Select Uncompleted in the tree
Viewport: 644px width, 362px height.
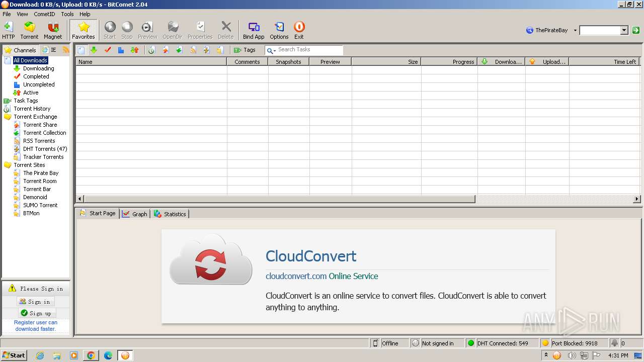39,84
